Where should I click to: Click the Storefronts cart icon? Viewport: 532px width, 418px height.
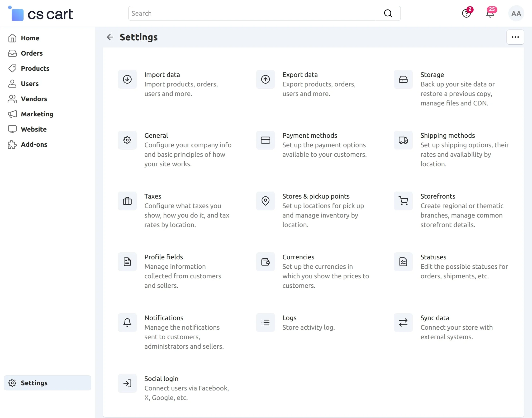click(403, 201)
